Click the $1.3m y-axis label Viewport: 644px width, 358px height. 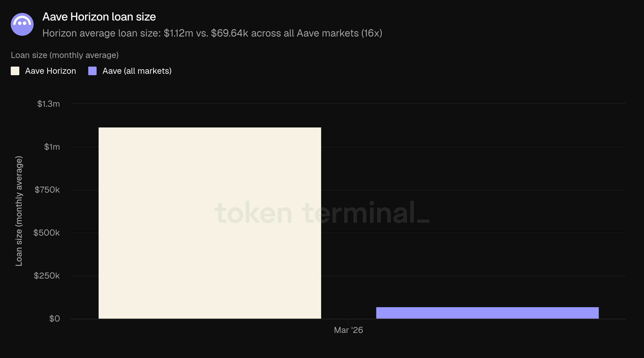(48, 104)
